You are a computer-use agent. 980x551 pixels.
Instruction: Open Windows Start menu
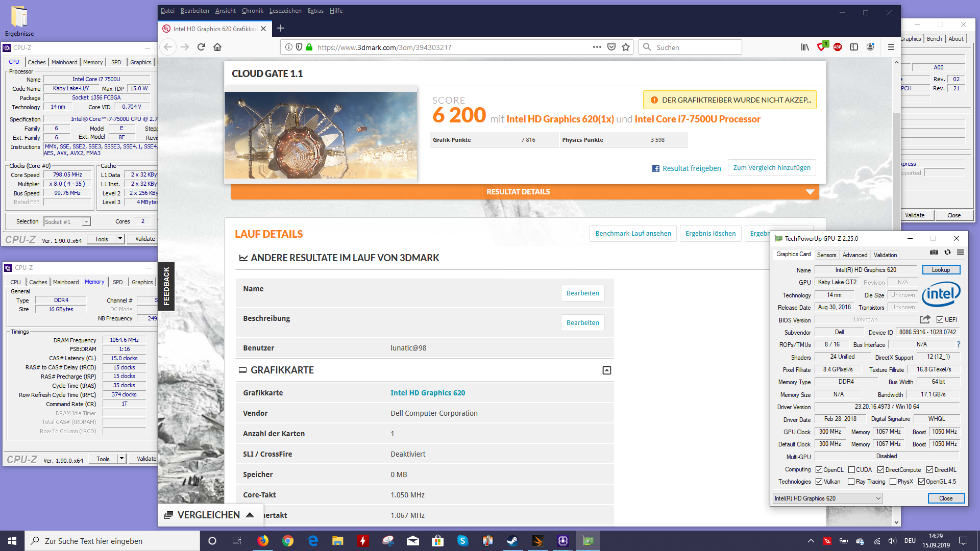tap(12, 541)
